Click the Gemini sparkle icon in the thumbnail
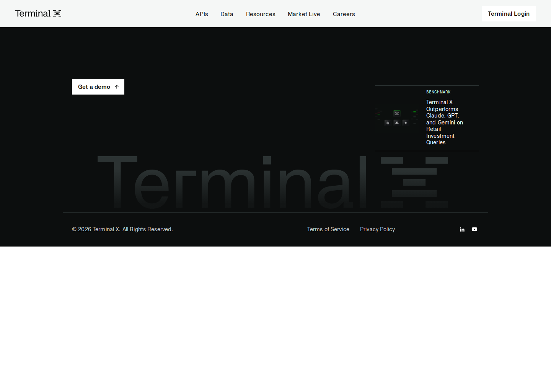The width and height of the screenshot is (551, 392). pos(406,123)
